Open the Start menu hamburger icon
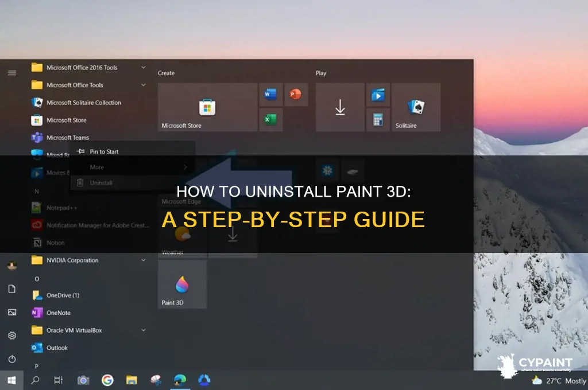Image resolution: width=588 pixels, height=390 pixels. pos(12,73)
